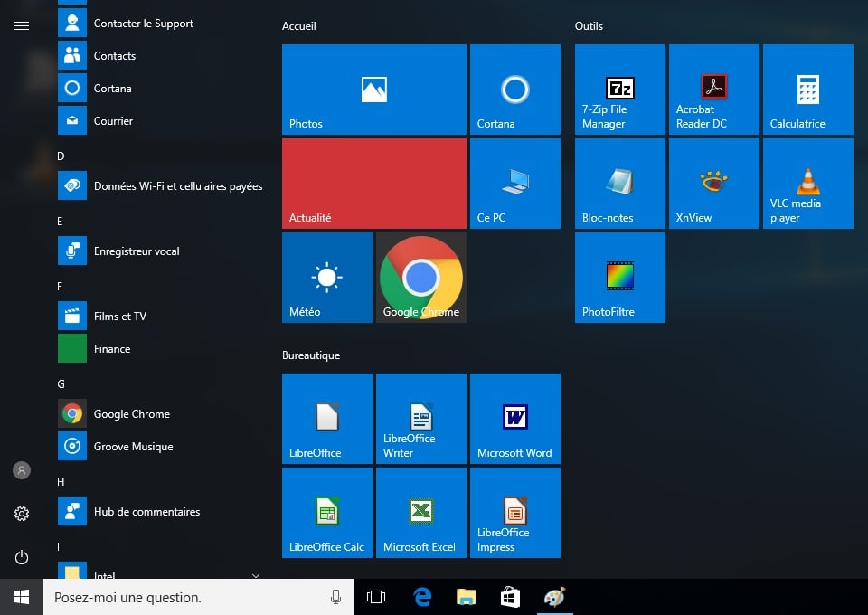The height and width of the screenshot is (615, 868).
Task: Open the Microsoft Word tile
Action: coord(515,419)
